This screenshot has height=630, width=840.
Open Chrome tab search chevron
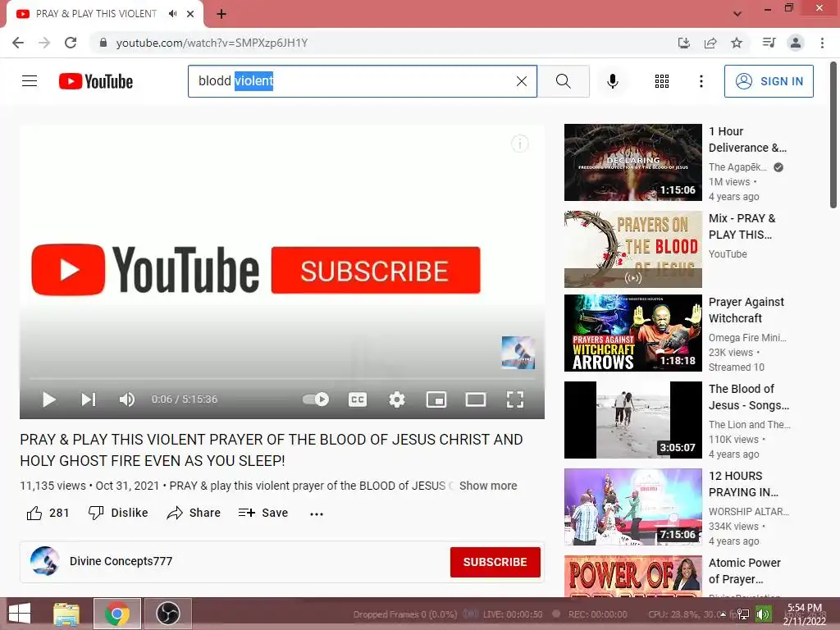[737, 14]
